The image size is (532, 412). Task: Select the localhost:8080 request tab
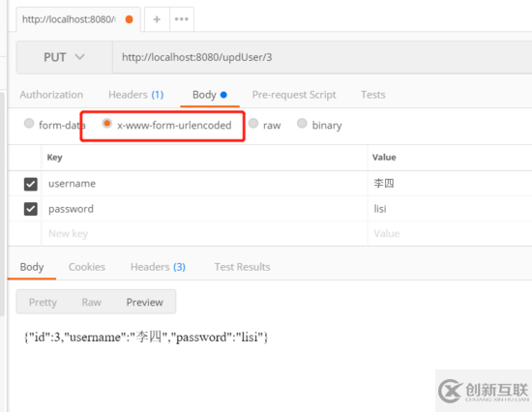tap(78, 19)
